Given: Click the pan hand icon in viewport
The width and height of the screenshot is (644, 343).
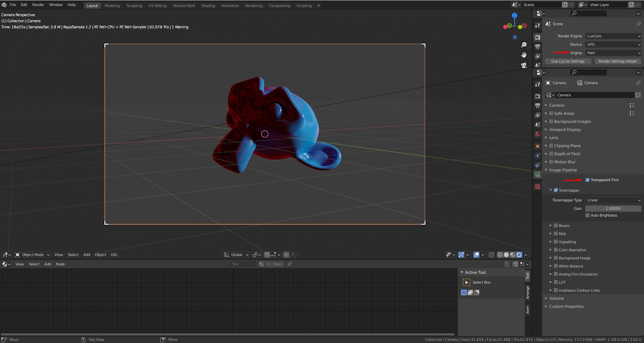Looking at the screenshot, I should [524, 55].
